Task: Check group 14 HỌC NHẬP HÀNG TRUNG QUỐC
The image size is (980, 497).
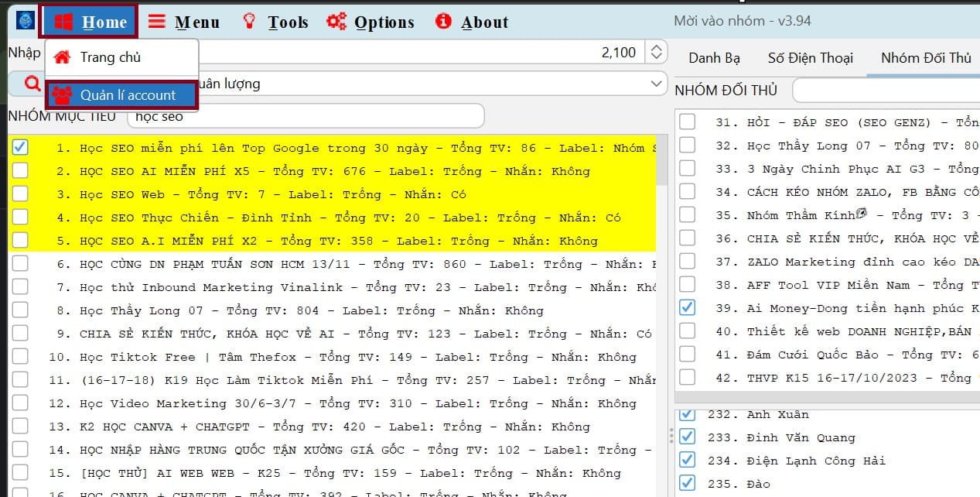Action: tap(20, 449)
